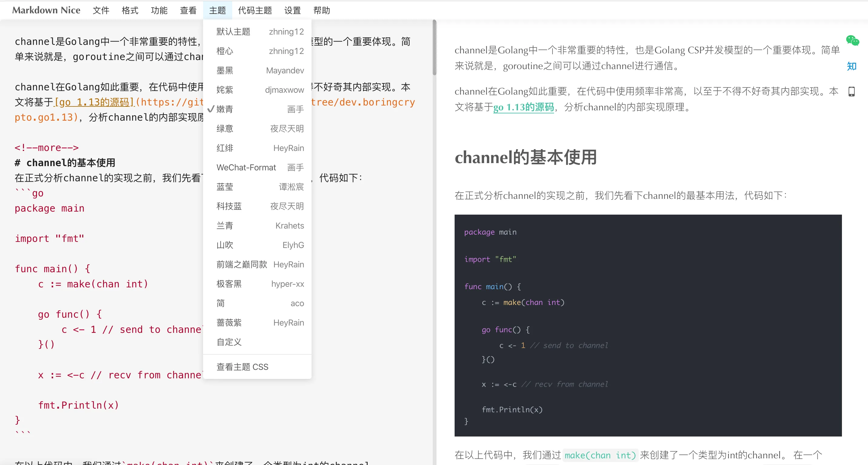Screen dimensions: 868x465
Task: Apply the 科技蓝 theme
Action: pyautogui.click(x=257, y=206)
